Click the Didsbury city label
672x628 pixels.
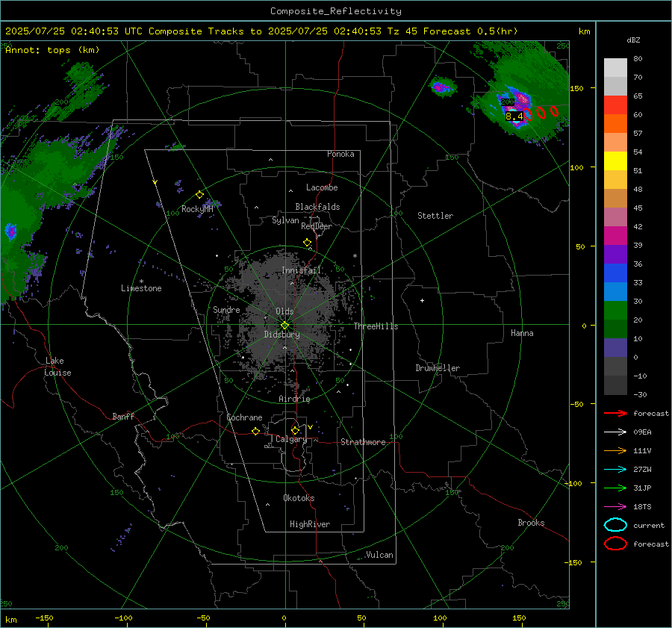click(281, 335)
